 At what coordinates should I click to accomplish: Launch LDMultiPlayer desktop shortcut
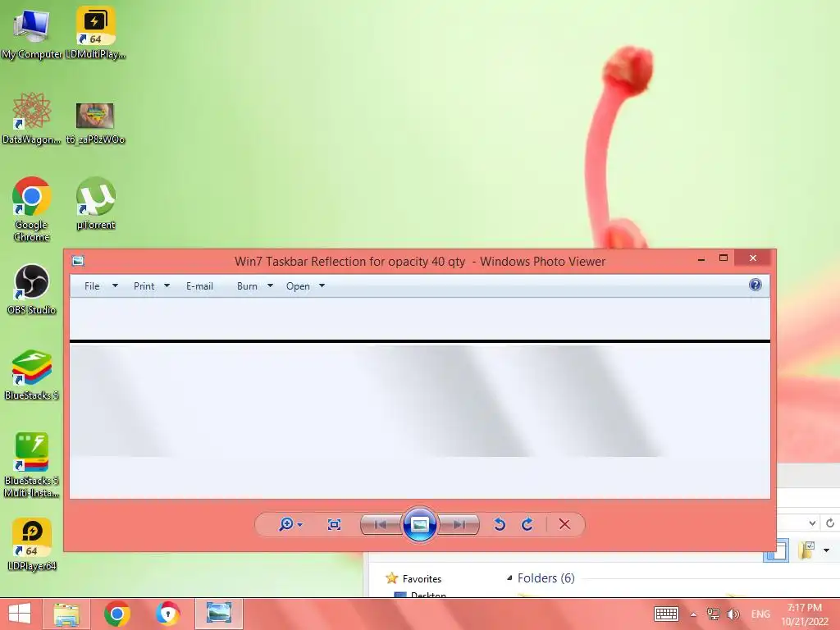[95, 33]
